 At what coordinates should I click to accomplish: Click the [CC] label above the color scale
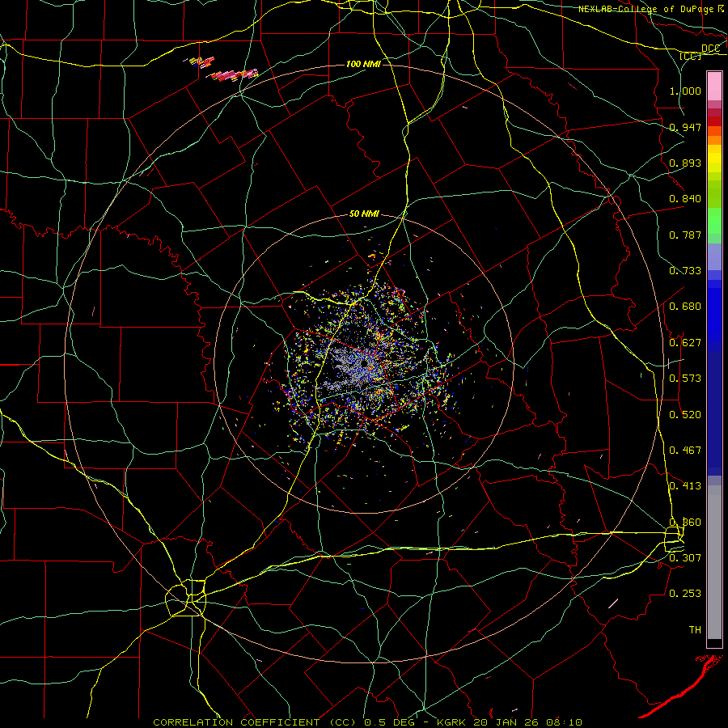[x=691, y=56]
